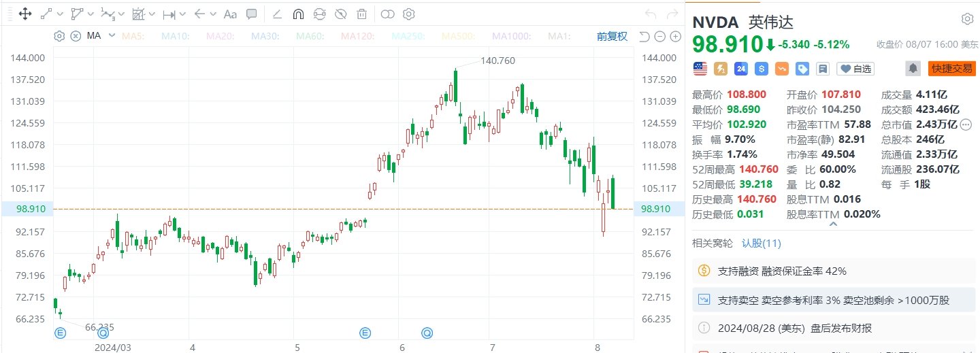The height and width of the screenshot is (353, 980).
Task: Expand the line segment tool options
Action: (61, 14)
